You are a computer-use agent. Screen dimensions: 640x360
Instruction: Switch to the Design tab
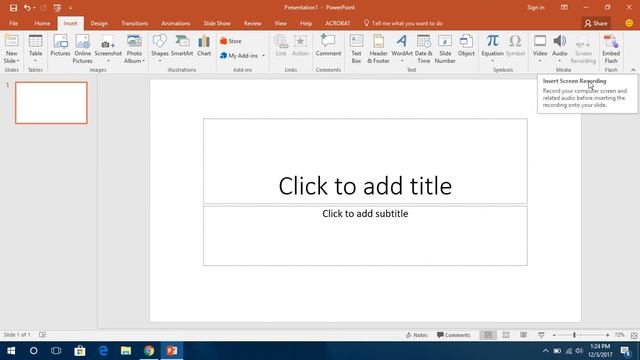[99, 23]
